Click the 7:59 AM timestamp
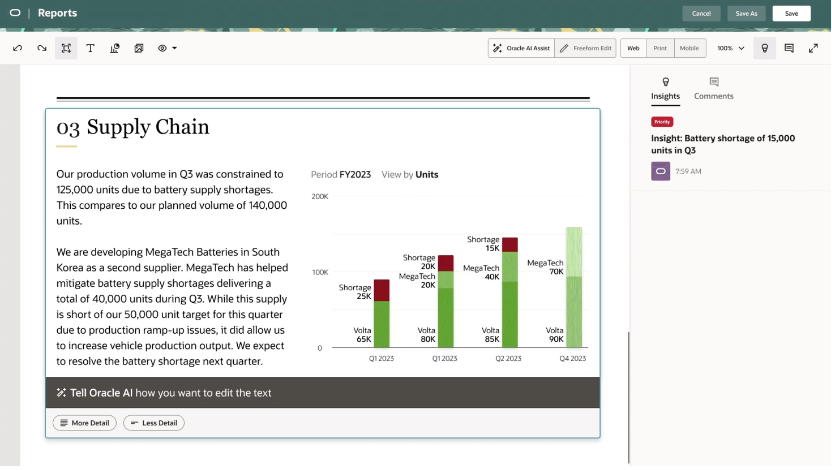 688,171
